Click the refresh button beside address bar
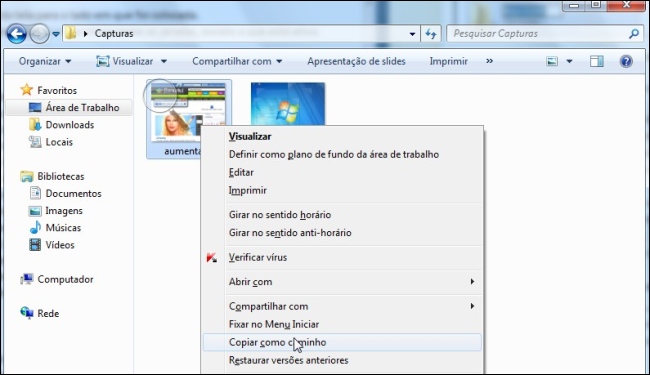650x375 pixels. tap(431, 34)
